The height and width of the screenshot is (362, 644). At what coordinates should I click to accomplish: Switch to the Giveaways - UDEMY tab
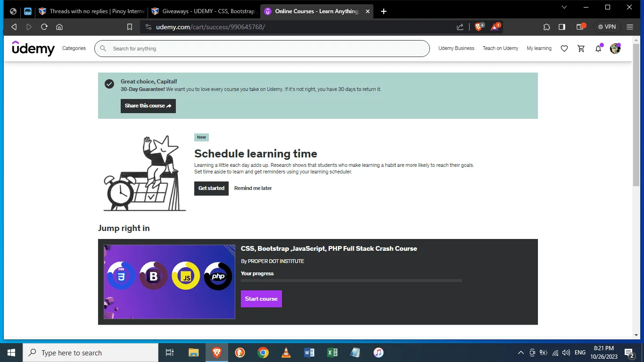203,11
